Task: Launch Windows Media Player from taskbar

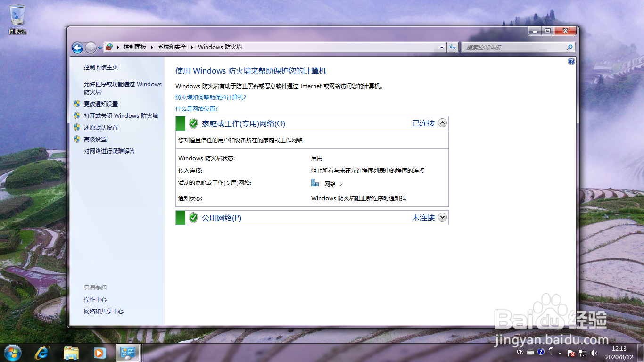Action: [x=99, y=352]
